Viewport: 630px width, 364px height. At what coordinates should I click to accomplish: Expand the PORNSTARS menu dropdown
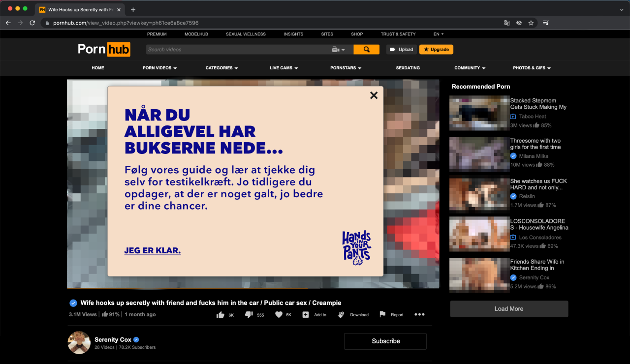point(346,68)
